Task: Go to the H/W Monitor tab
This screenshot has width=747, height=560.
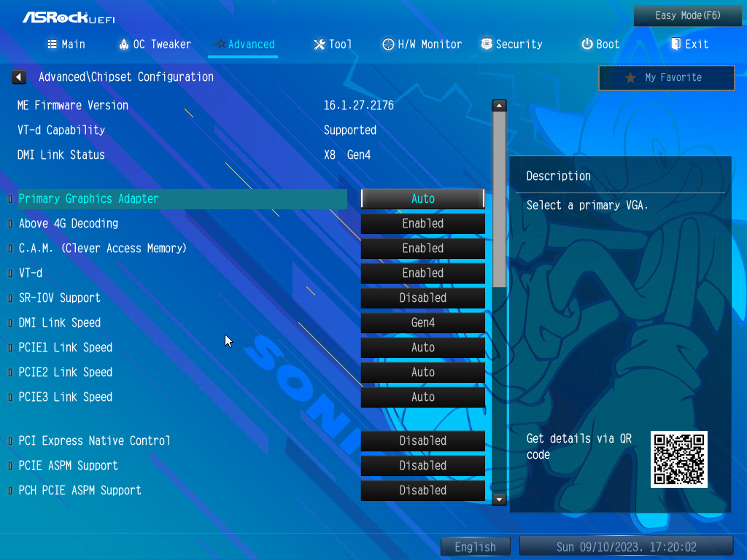Action: click(422, 44)
